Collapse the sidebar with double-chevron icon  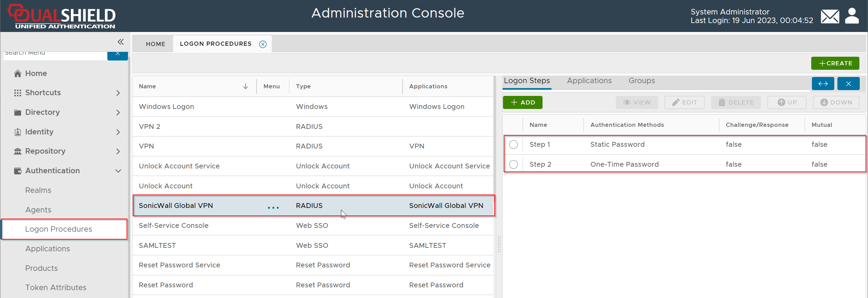(120, 42)
